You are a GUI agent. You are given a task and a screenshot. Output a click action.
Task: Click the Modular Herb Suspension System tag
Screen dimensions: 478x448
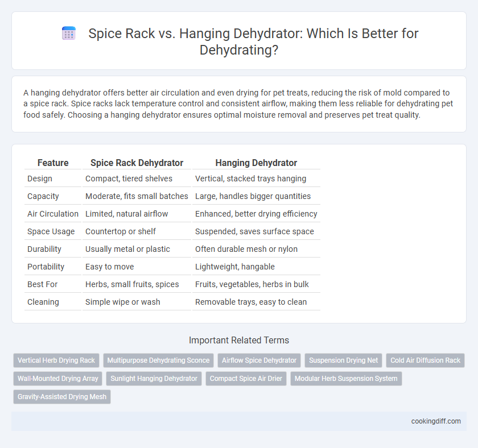coord(346,379)
